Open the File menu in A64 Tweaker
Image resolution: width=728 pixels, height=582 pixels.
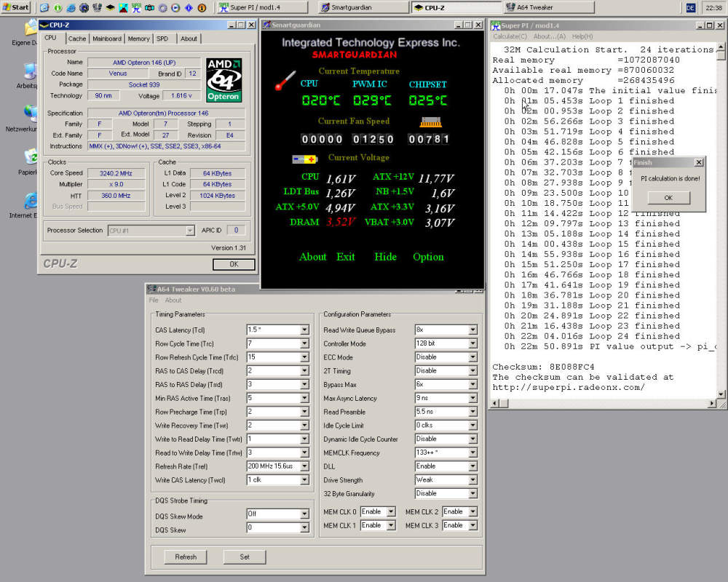(154, 300)
